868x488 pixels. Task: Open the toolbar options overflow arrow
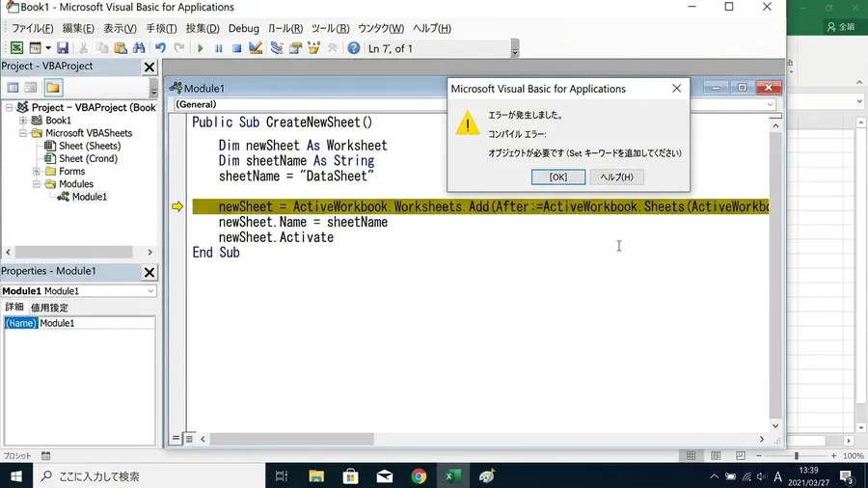coord(515,48)
